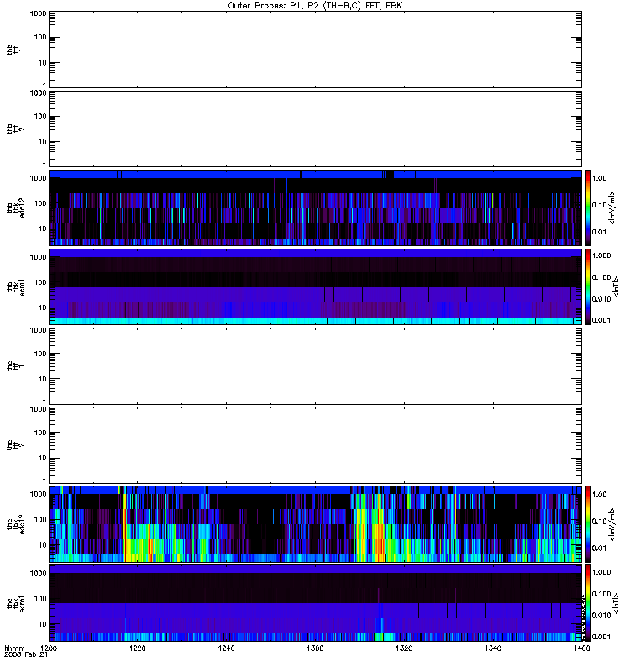The height and width of the screenshot is (672, 630).
Task: Click inside the thb fbk edc12 spectrogram
Action: (315, 207)
